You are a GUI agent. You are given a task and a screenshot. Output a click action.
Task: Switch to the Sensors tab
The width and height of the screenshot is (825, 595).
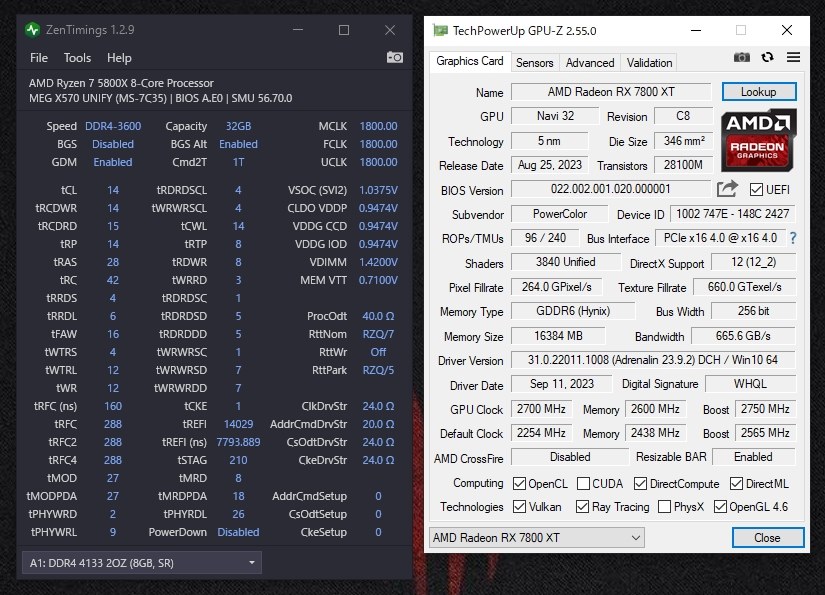click(534, 62)
